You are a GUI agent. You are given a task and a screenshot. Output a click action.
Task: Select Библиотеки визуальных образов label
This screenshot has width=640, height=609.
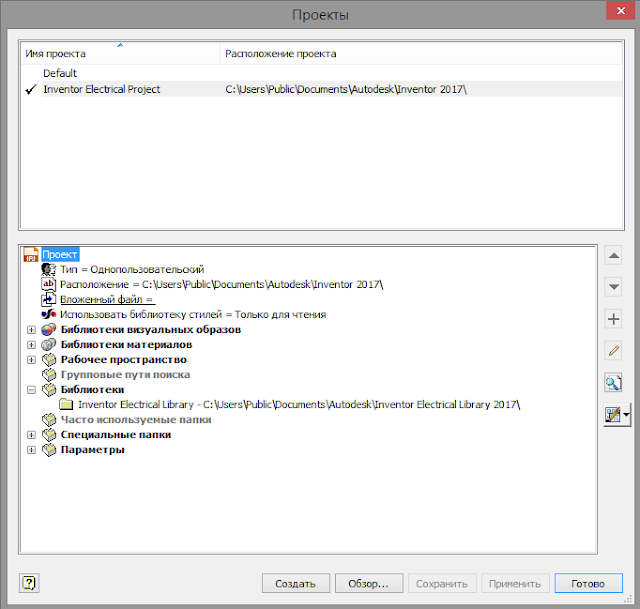[151, 329]
